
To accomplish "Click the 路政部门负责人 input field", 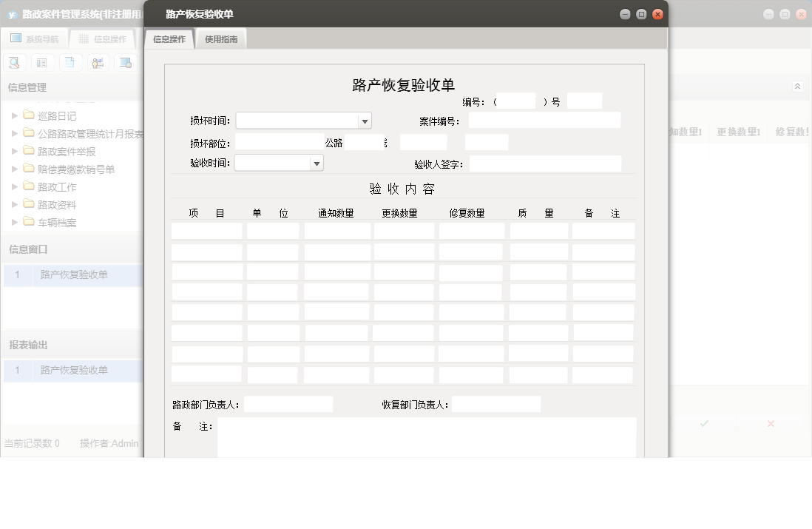I will (x=288, y=404).
